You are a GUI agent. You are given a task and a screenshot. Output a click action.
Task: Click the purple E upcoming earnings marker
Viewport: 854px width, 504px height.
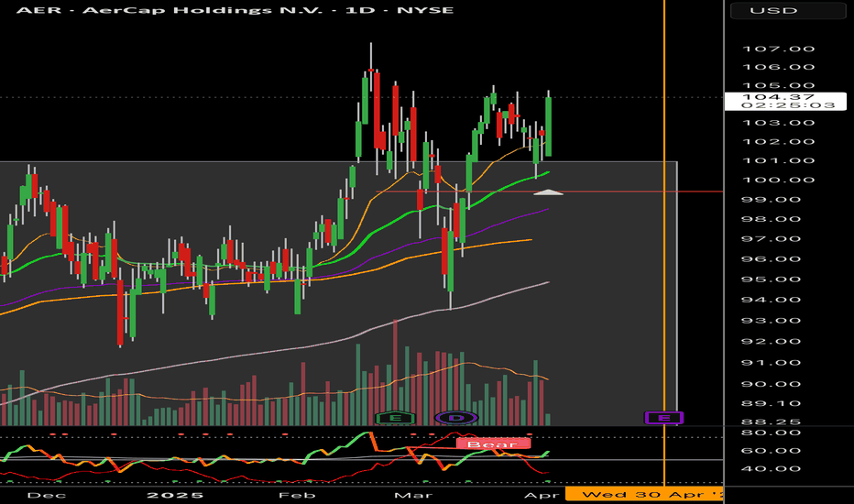pyautogui.click(x=664, y=418)
